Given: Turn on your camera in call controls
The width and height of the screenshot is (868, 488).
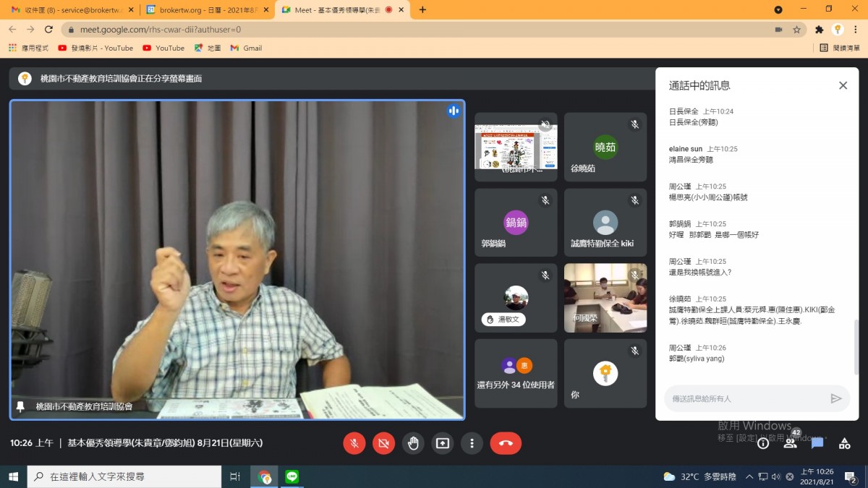Looking at the screenshot, I should tap(383, 443).
